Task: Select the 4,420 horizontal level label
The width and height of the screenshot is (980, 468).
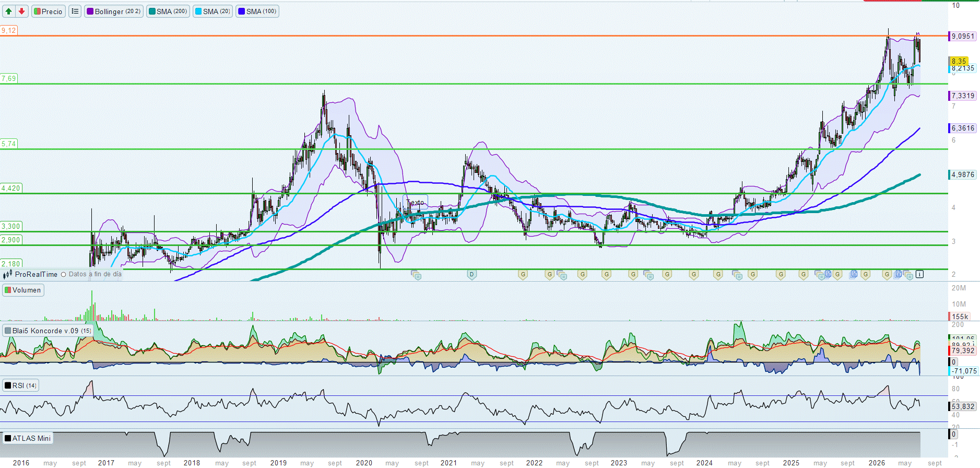Action: click(11, 188)
